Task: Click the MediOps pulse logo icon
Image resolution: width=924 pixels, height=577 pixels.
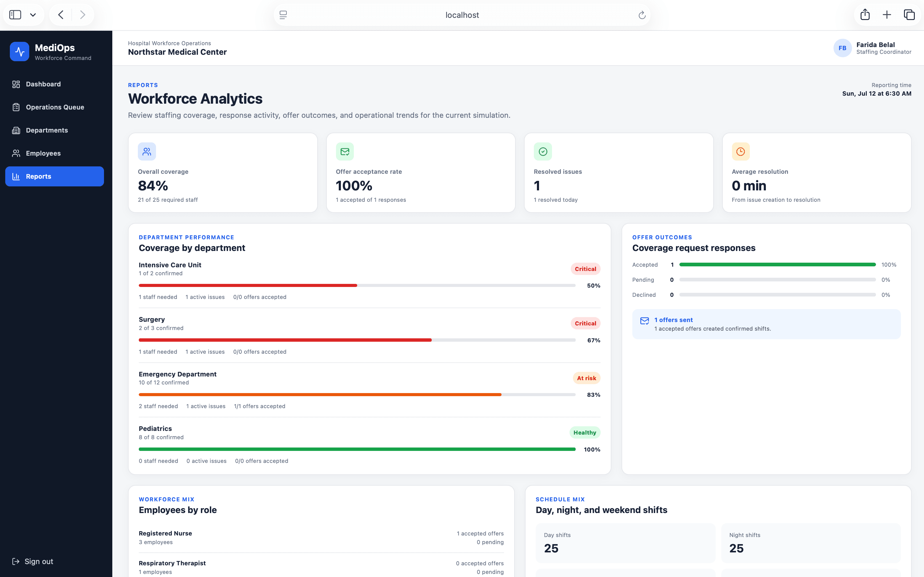Action: click(19, 52)
